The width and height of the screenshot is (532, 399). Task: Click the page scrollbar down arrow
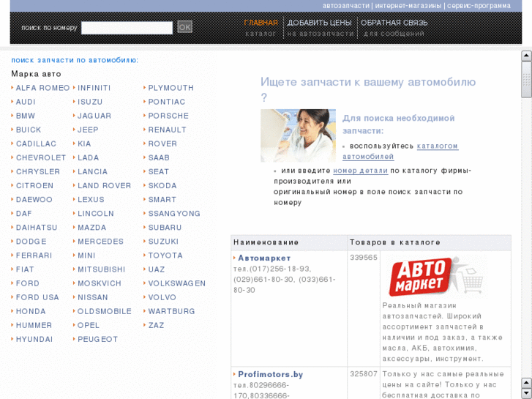coord(526,393)
